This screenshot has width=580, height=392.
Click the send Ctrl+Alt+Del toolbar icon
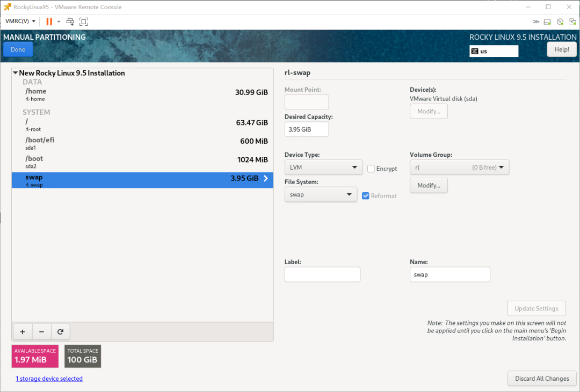pyautogui.click(x=70, y=21)
